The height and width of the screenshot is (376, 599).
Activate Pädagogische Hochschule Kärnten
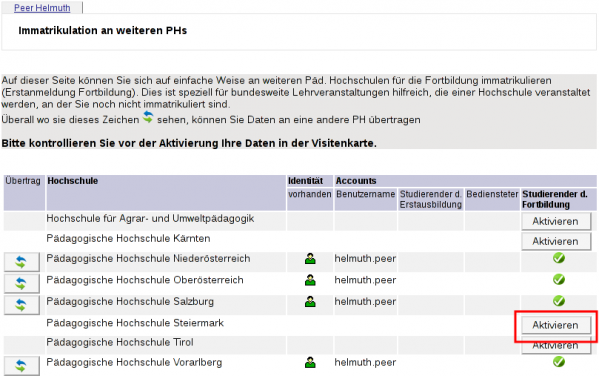click(556, 241)
